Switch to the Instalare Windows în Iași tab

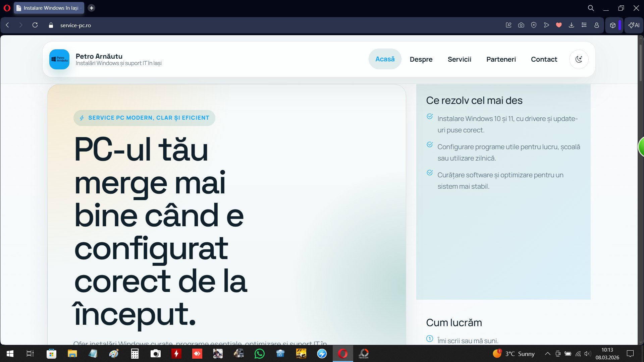[49, 8]
